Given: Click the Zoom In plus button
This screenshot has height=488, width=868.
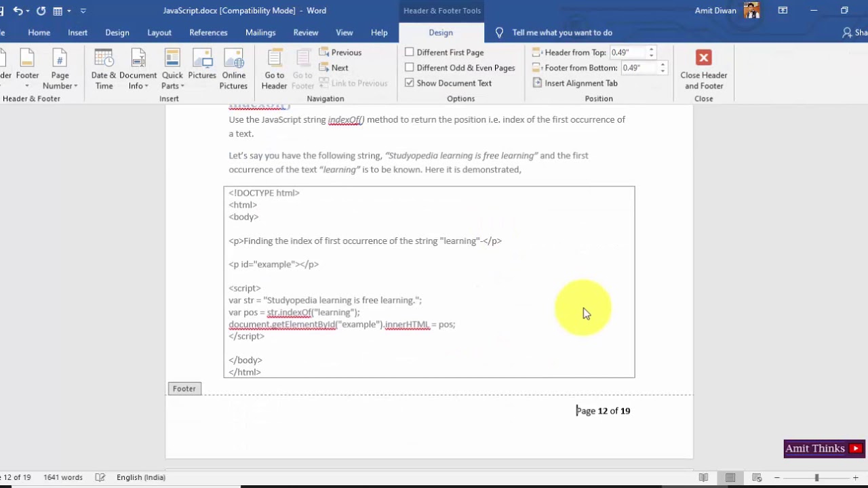Looking at the screenshot, I should pyautogui.click(x=856, y=477).
